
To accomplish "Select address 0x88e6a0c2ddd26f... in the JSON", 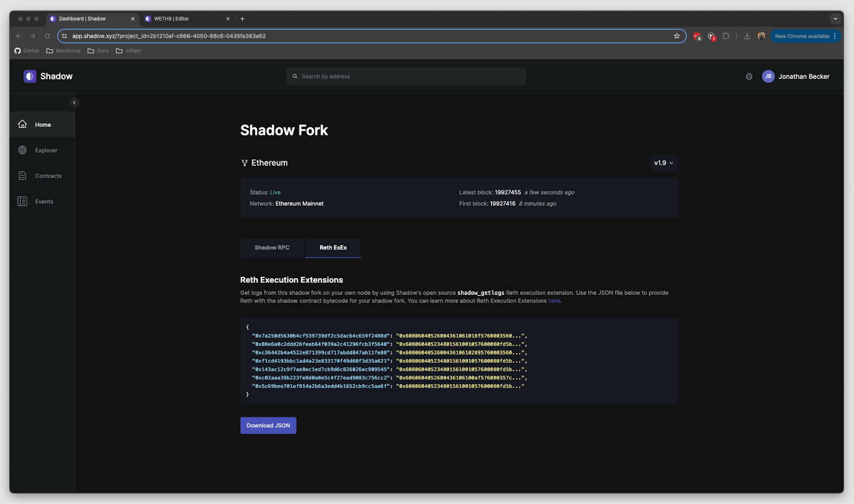I will pyautogui.click(x=321, y=345).
